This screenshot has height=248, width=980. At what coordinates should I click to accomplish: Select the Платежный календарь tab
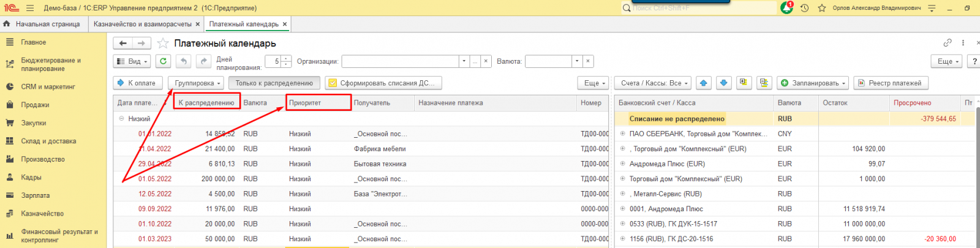[244, 24]
